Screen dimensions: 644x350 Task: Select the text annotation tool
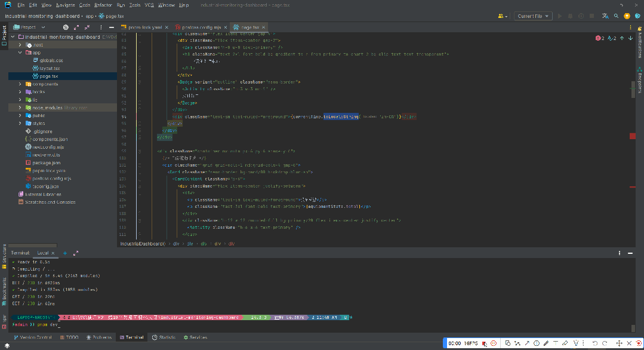pos(555,343)
